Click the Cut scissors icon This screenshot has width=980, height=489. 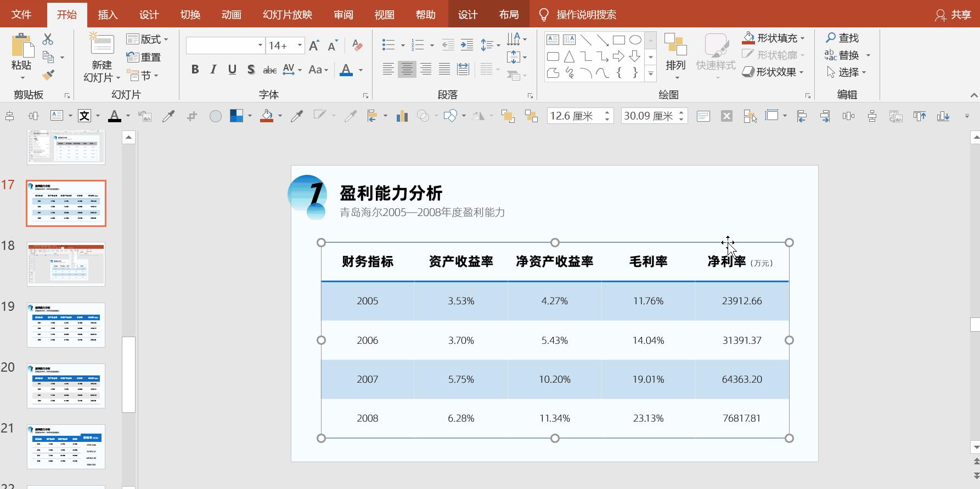click(x=48, y=39)
